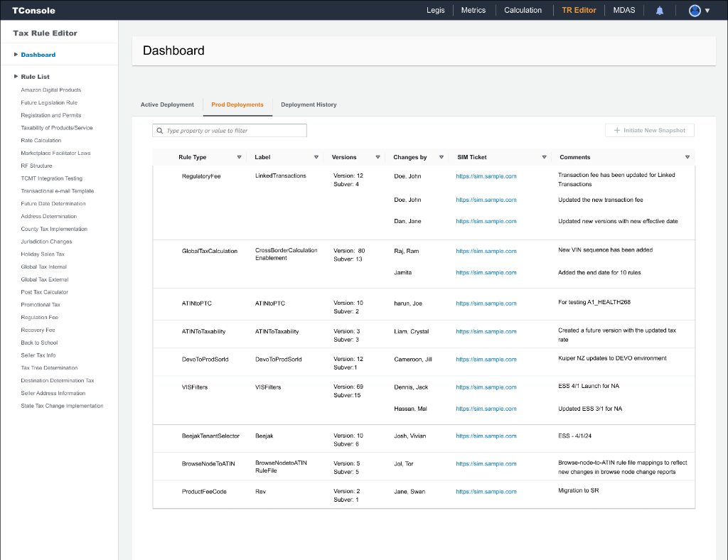Viewport: 728px width, 560px height.
Task: Click the notification bell icon
Action: tap(660, 11)
